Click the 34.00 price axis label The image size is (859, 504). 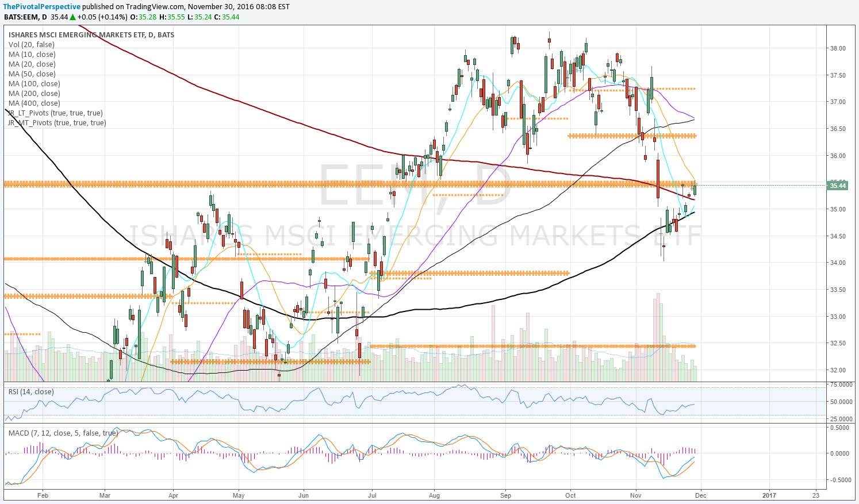838,263
